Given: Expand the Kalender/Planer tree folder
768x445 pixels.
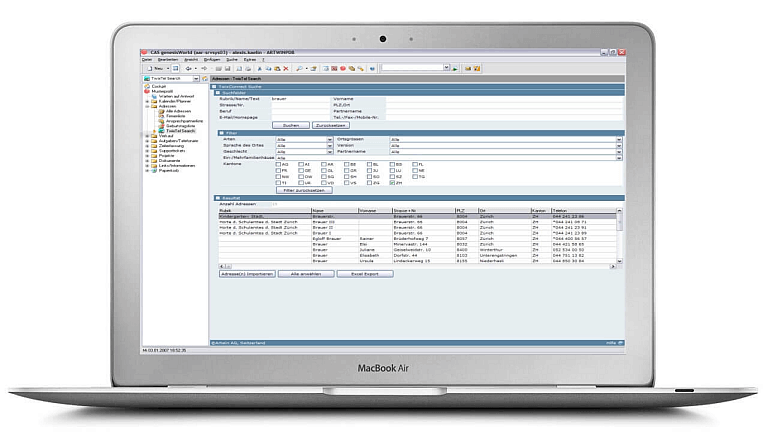Looking at the screenshot, I should point(147,101).
